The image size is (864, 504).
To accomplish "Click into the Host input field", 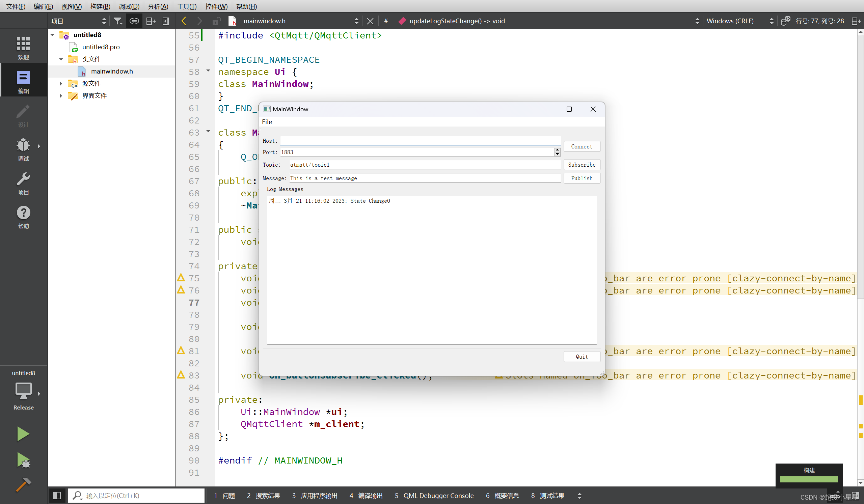I will pyautogui.click(x=420, y=141).
